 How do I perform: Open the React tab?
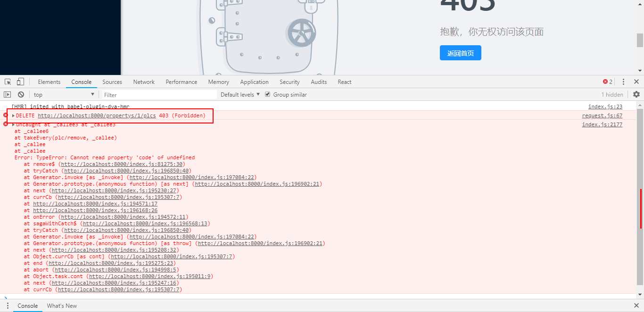tap(345, 82)
